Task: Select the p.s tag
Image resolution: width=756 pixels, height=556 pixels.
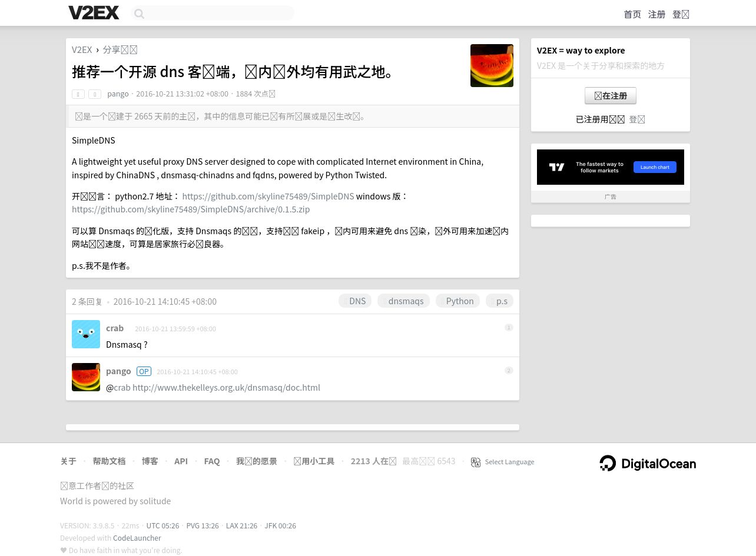Action: click(499, 301)
